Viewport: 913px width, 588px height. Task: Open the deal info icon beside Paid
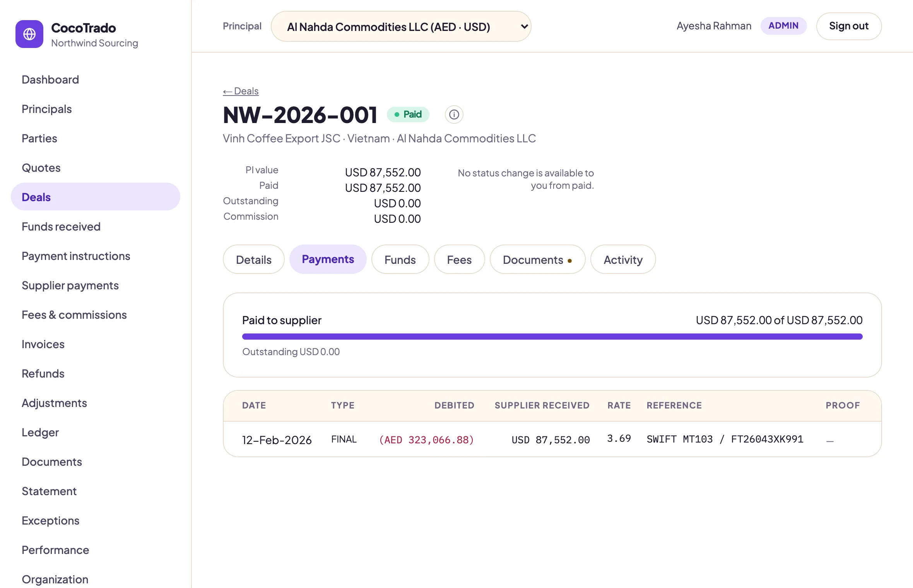(x=454, y=115)
